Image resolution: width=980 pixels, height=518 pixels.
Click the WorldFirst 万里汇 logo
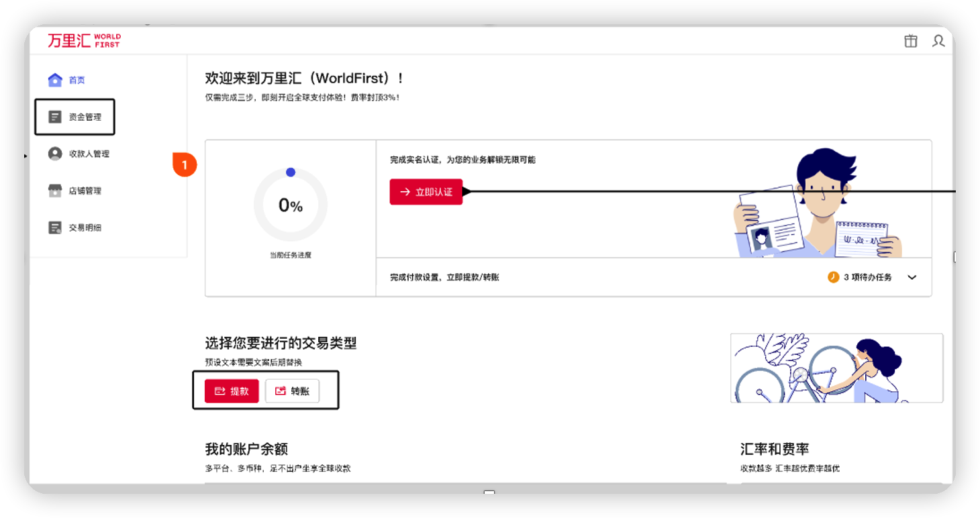(x=84, y=40)
